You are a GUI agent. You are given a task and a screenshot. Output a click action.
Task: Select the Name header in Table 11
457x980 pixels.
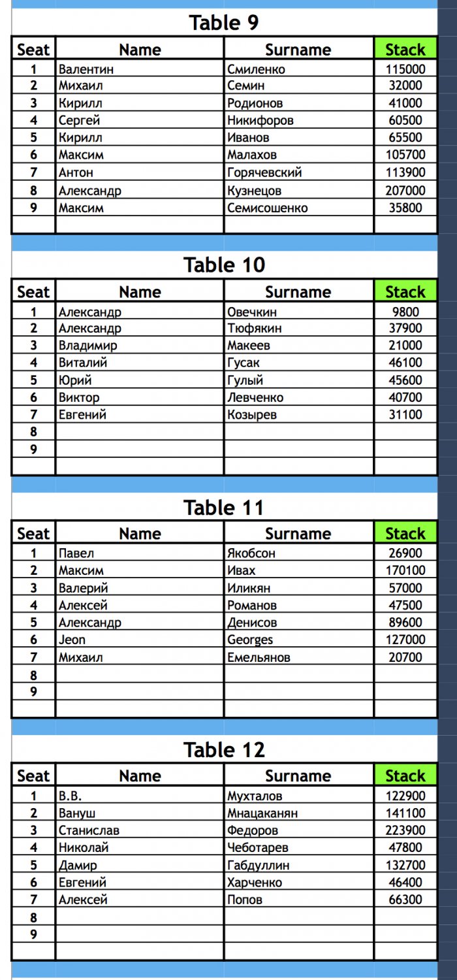[x=140, y=534]
